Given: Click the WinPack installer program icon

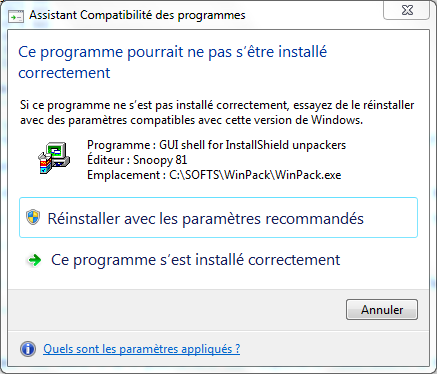Looking at the screenshot, I should click(x=54, y=158).
